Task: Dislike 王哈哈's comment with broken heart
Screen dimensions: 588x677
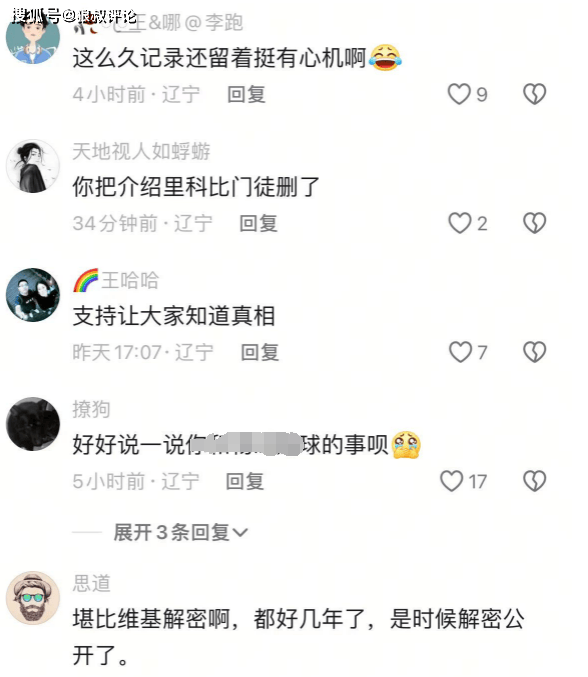Action: point(534,352)
